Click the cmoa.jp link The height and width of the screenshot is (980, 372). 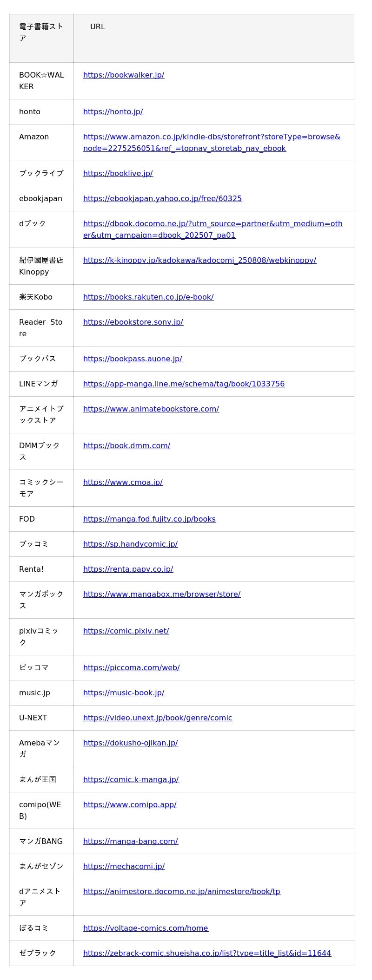(123, 482)
